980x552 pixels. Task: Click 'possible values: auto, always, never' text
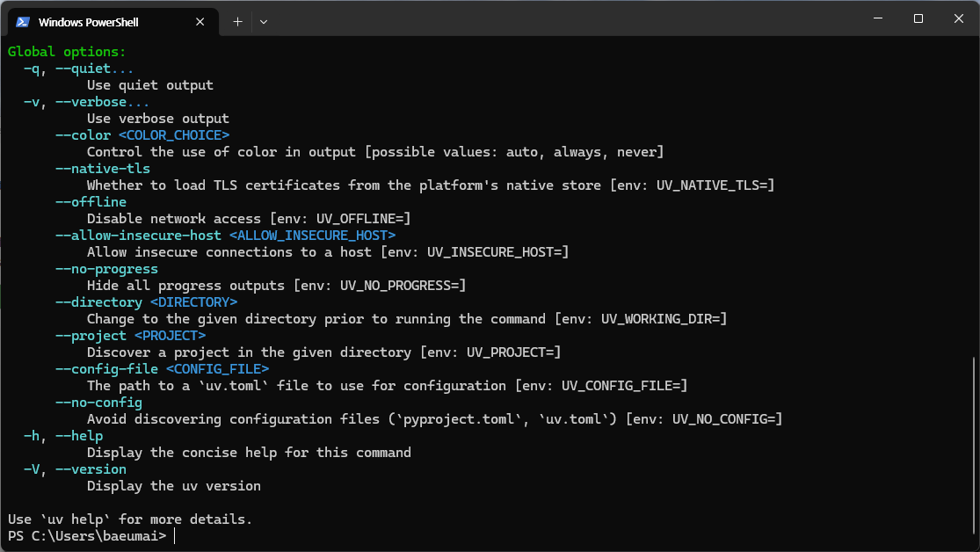[514, 152]
